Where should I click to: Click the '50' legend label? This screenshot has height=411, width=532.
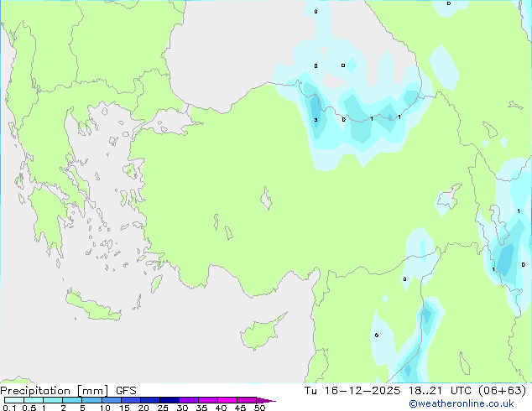(259, 408)
